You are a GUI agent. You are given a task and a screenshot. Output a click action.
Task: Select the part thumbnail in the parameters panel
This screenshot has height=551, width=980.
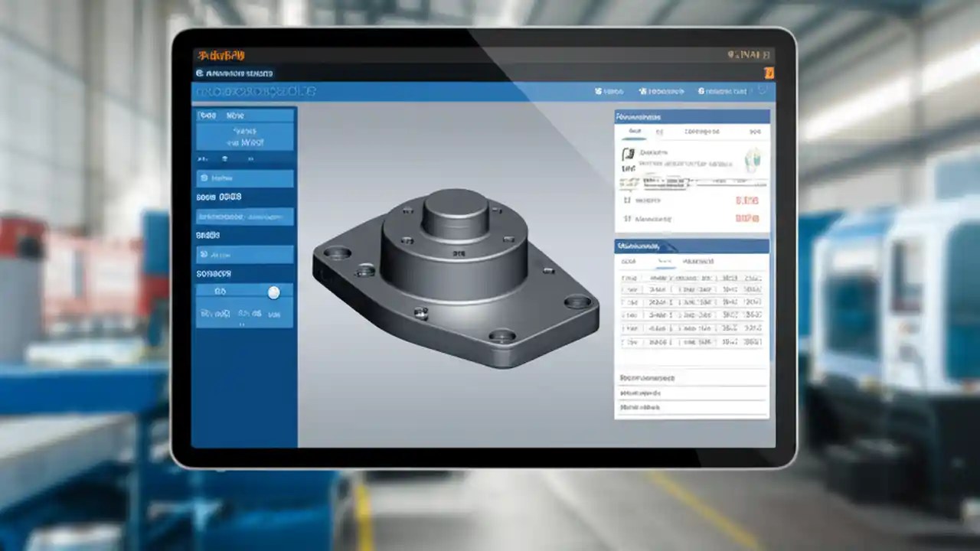point(753,159)
